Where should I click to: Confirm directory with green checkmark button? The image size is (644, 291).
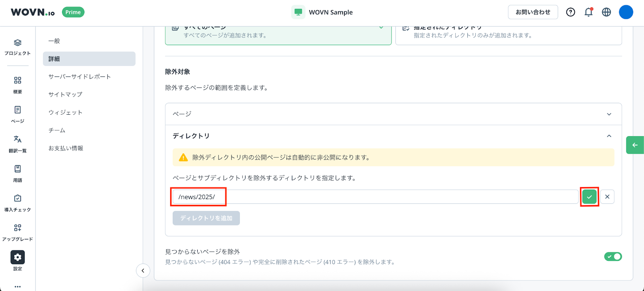589,197
